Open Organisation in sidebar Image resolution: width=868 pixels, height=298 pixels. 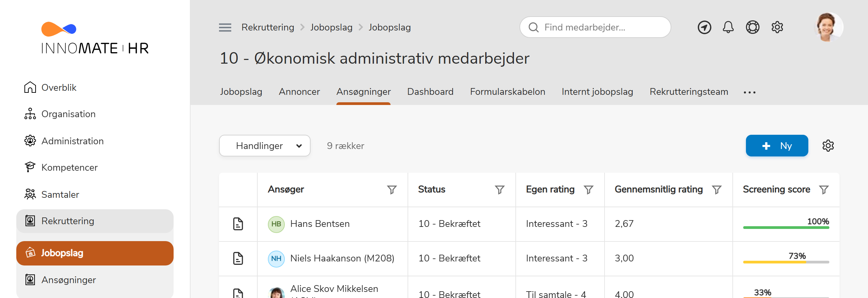(x=95, y=114)
